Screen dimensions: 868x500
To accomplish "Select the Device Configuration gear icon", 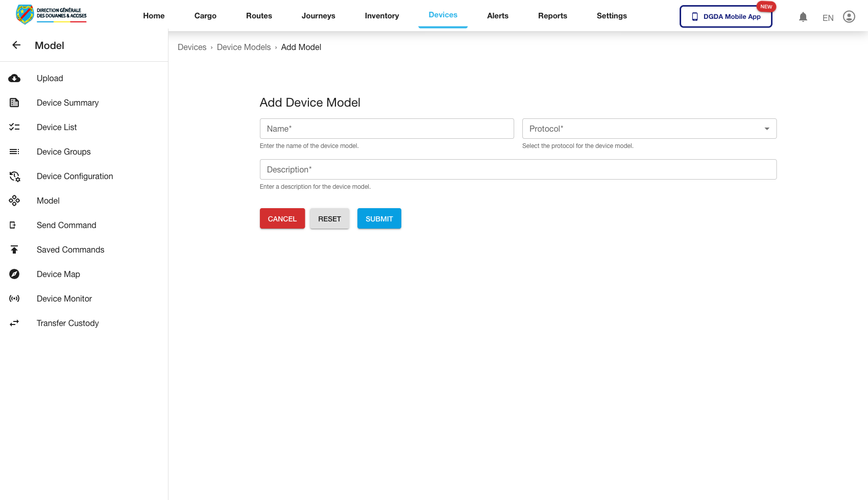I will pyautogui.click(x=14, y=176).
